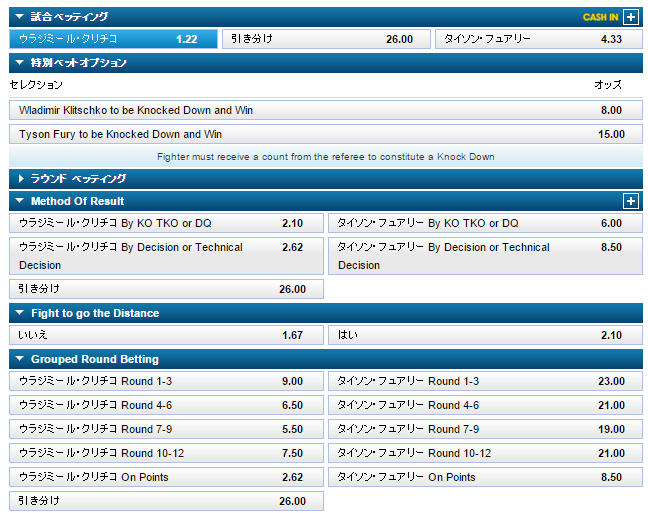Choose はい for fight distance at 2.10
The image size is (648, 513).
[486, 335]
